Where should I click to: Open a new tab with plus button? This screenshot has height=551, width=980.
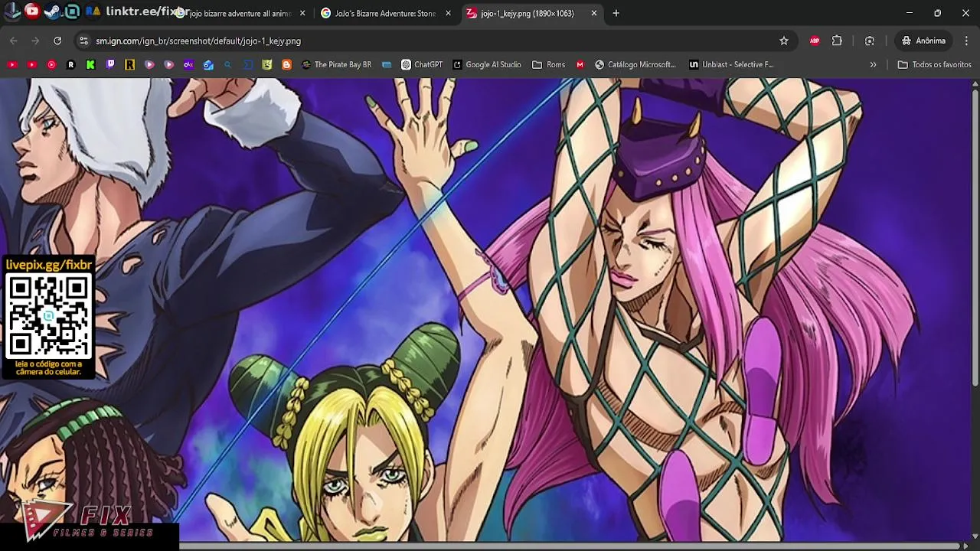click(x=616, y=13)
